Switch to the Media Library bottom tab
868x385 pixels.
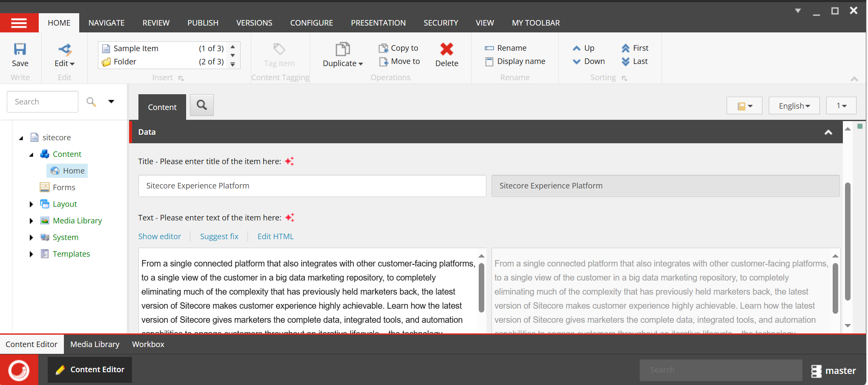tap(95, 344)
